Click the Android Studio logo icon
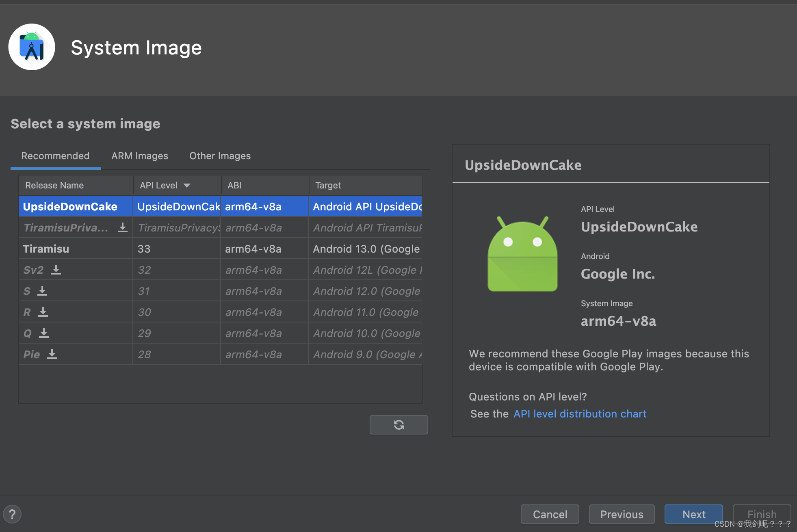The height and width of the screenshot is (532, 797). pos(32,47)
